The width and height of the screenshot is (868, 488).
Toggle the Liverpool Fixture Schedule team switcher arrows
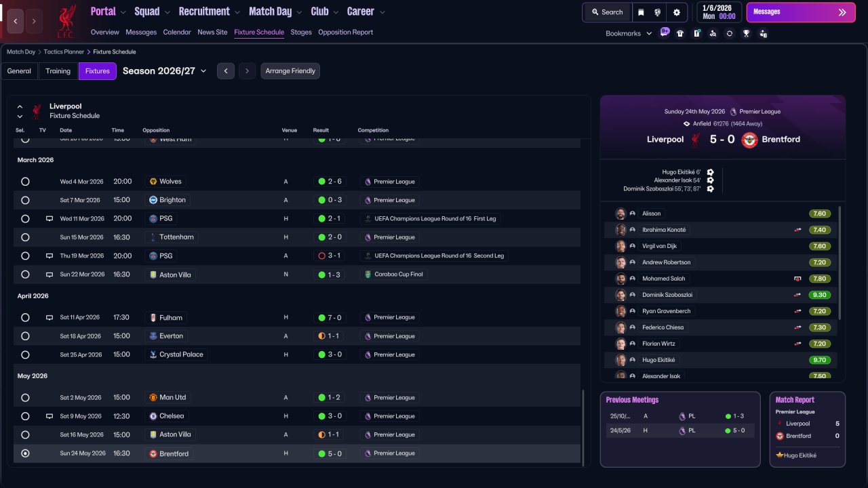click(20, 111)
